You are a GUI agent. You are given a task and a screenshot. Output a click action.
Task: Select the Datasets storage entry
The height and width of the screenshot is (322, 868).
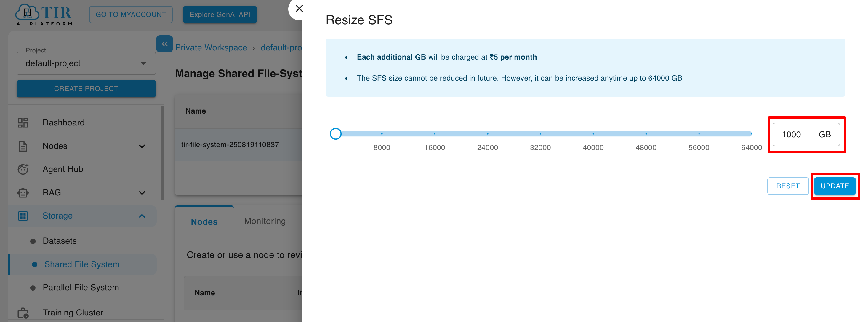(x=60, y=241)
